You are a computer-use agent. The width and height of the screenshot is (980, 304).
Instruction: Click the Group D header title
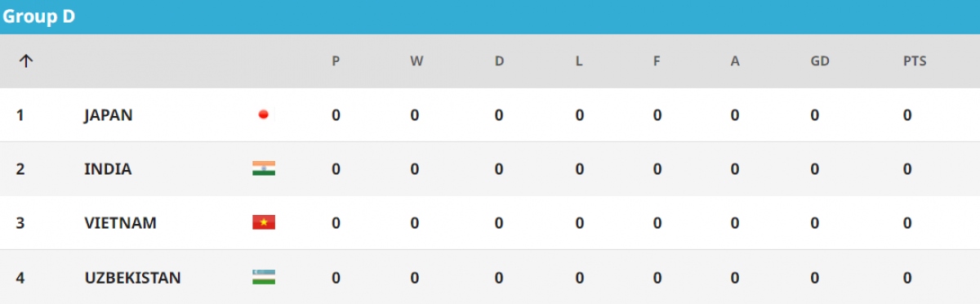pyautogui.click(x=39, y=16)
